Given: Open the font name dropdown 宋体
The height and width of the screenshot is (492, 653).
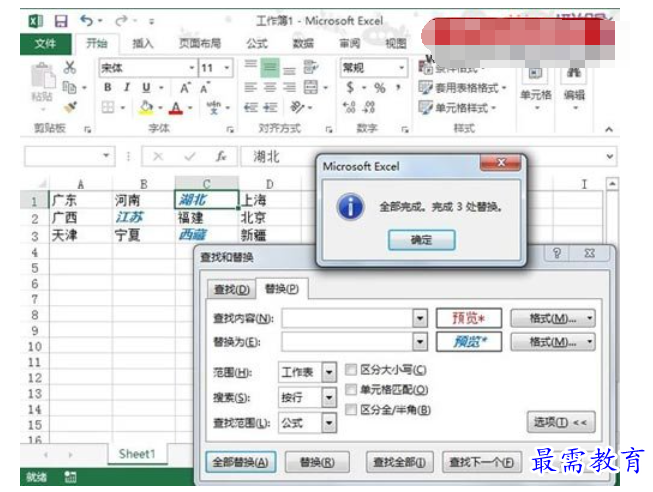Looking at the screenshot, I should [x=192, y=67].
